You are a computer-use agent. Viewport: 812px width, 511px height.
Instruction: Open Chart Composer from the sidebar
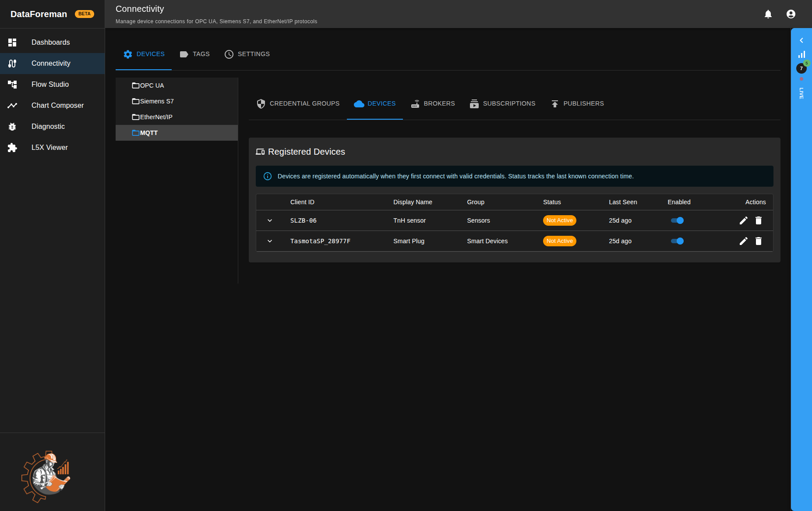click(57, 105)
